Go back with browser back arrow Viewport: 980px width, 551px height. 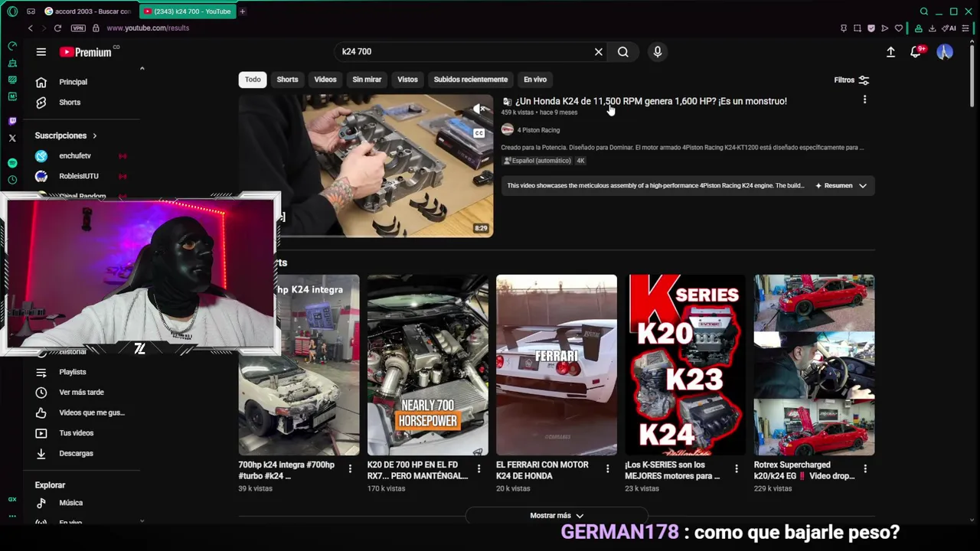pyautogui.click(x=30, y=28)
